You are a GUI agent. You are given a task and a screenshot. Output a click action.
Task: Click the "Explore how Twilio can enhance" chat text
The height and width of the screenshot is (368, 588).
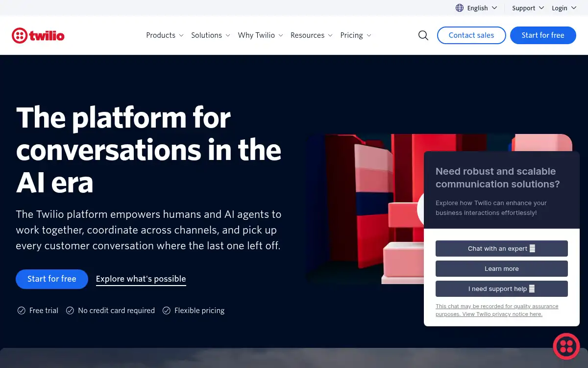tap(491, 208)
